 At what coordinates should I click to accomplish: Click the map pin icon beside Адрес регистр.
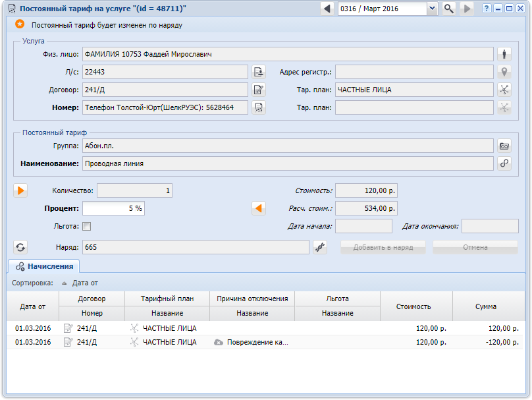(504, 72)
